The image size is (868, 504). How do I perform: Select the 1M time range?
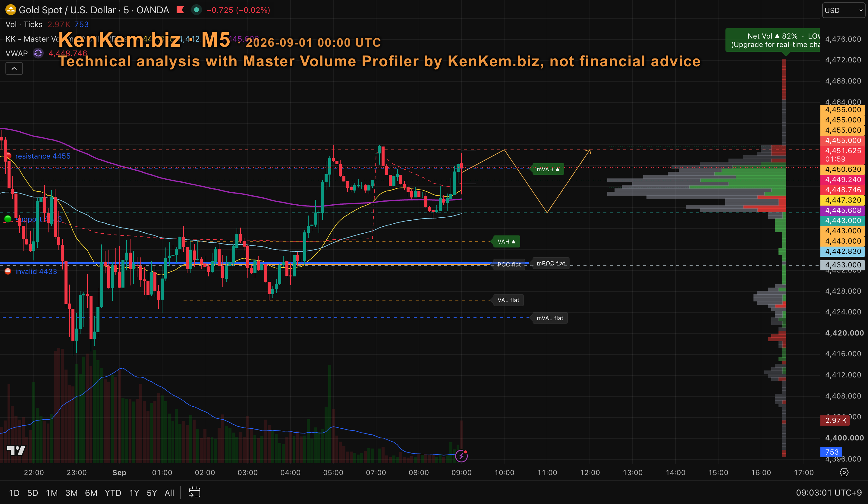(x=52, y=493)
